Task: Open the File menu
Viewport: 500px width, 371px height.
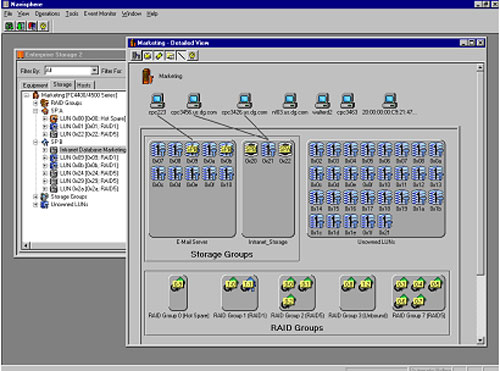Action: 8,14
